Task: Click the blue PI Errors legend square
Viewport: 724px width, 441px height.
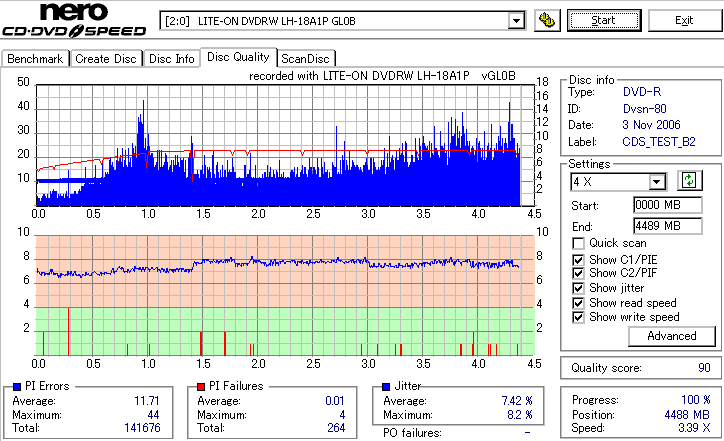Action: click(18, 387)
